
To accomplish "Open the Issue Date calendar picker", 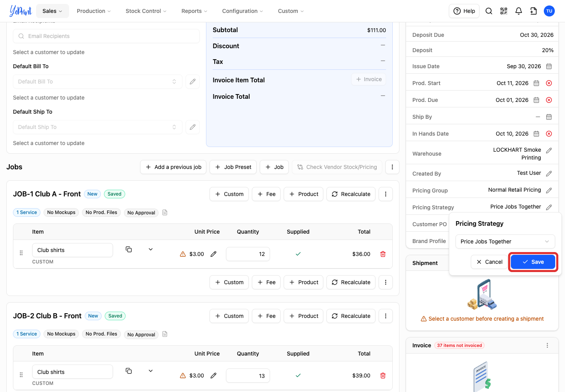I will [x=549, y=66].
